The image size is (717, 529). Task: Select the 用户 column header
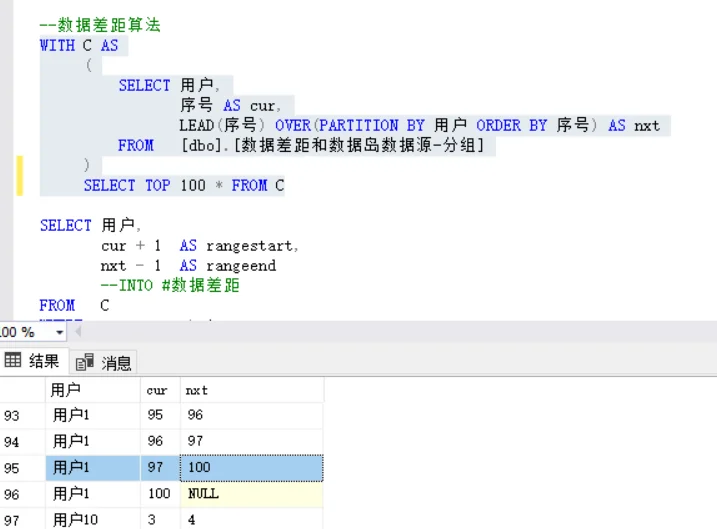pyautogui.click(x=93, y=390)
